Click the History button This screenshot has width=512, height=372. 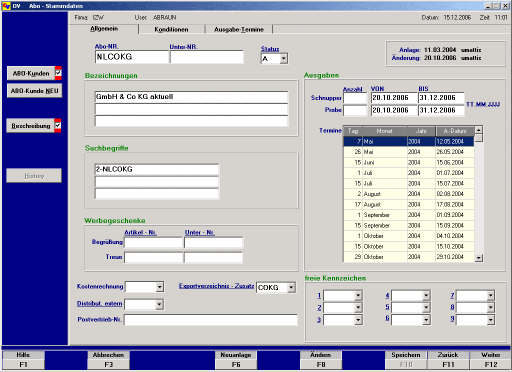point(34,176)
